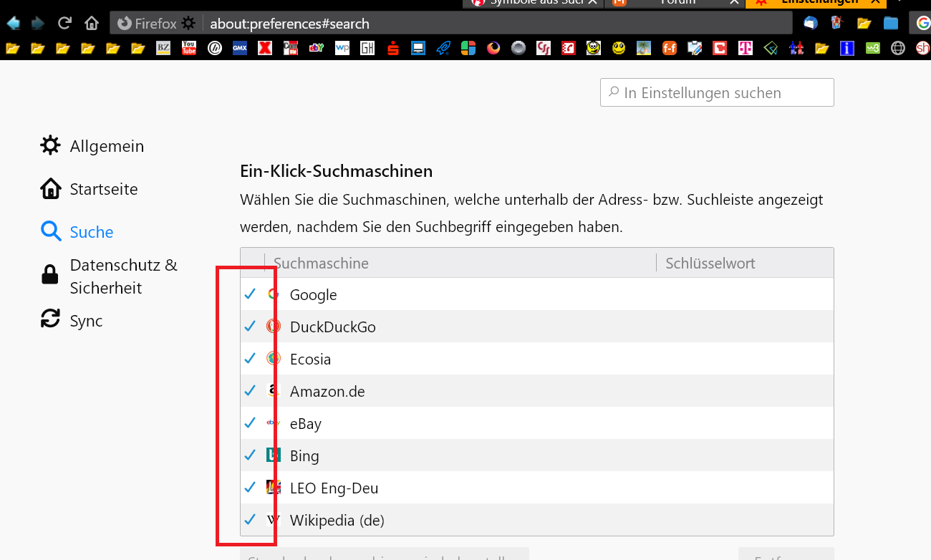The height and width of the screenshot is (560, 931).
Task: Click the address bar showing about:preferences#search
Action: coord(451,24)
